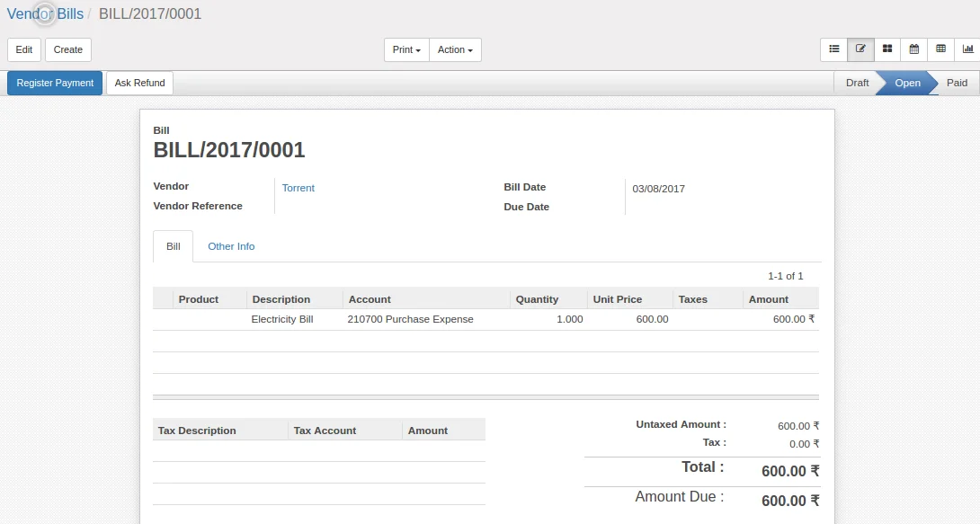
Task: Select the form view icon
Action: pos(860,49)
